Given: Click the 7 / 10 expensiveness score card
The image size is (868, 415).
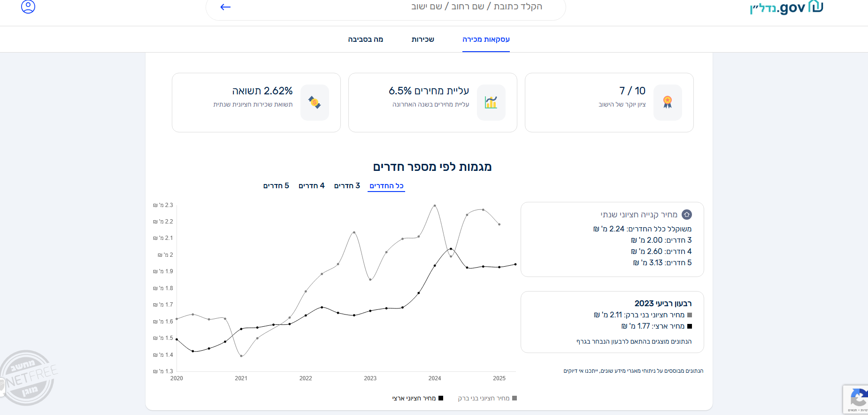Looking at the screenshot, I should 609,102.
